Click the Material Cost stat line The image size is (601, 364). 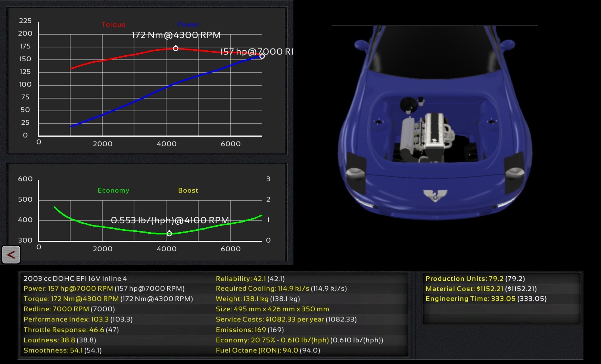coord(481,289)
